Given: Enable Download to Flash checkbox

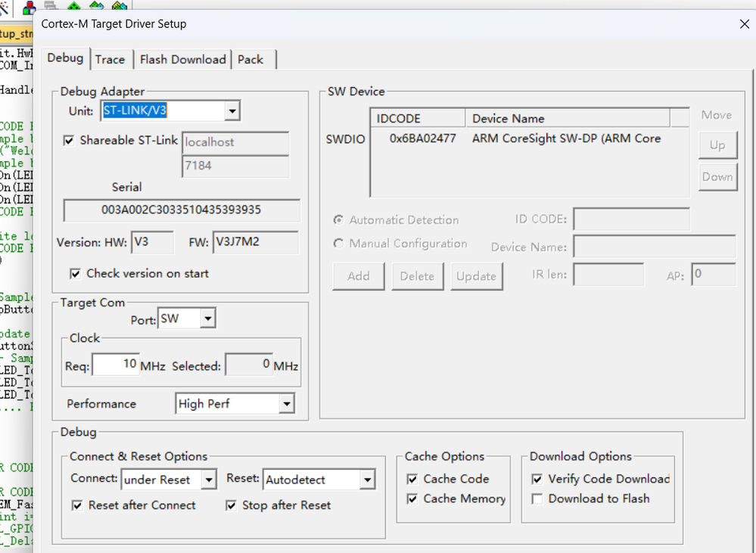Looking at the screenshot, I should tap(537, 499).
